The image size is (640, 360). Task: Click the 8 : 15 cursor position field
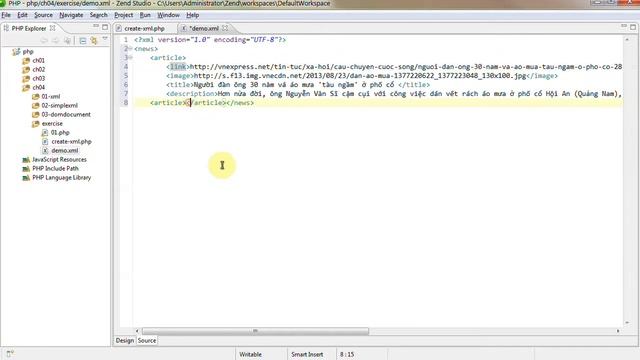pos(347,354)
